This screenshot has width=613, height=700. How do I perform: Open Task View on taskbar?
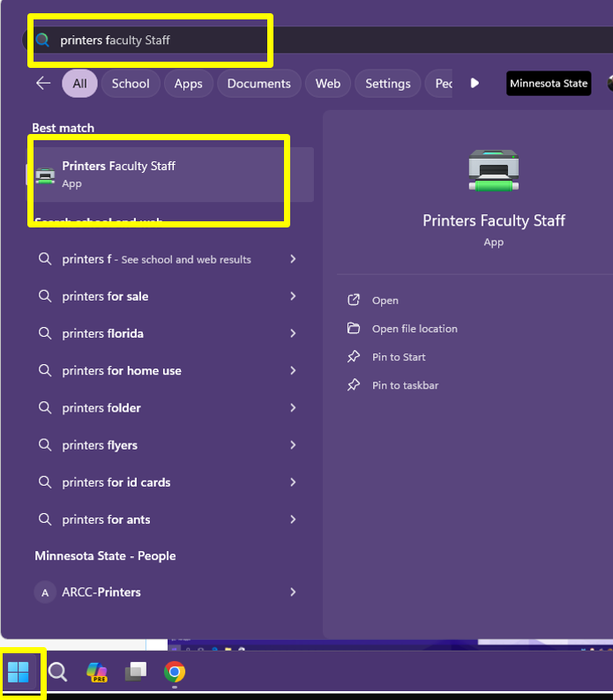(x=135, y=673)
